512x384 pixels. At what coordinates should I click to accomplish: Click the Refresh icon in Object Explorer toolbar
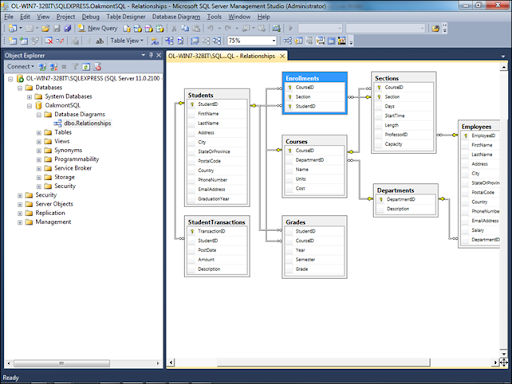tap(86, 67)
